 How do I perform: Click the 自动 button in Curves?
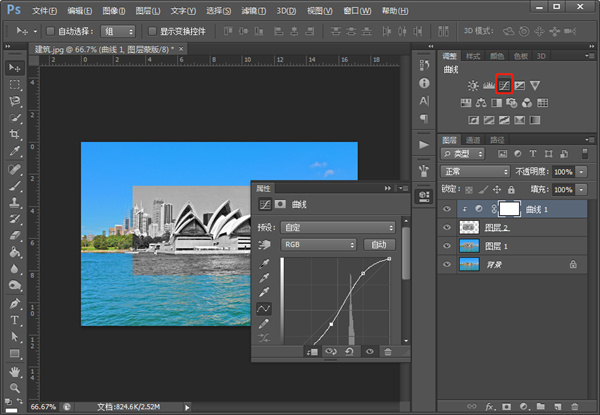pyautogui.click(x=379, y=244)
